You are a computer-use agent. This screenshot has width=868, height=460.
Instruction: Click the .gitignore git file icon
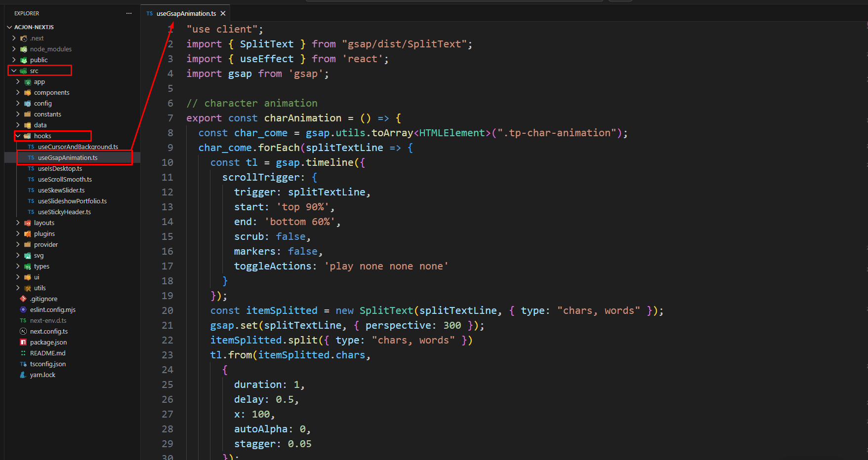[23, 299]
